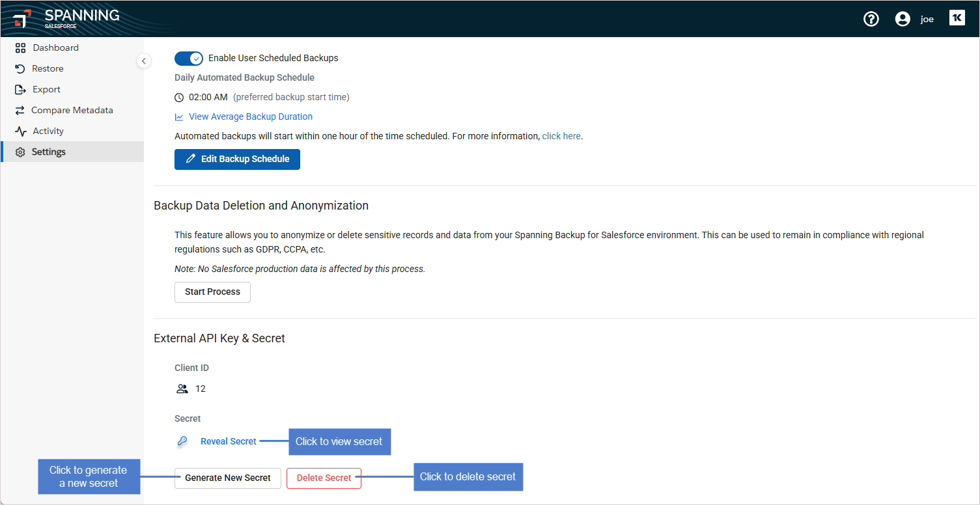Click the Spanning logo in header
The width and height of the screenshot is (980, 505).
coord(66,18)
